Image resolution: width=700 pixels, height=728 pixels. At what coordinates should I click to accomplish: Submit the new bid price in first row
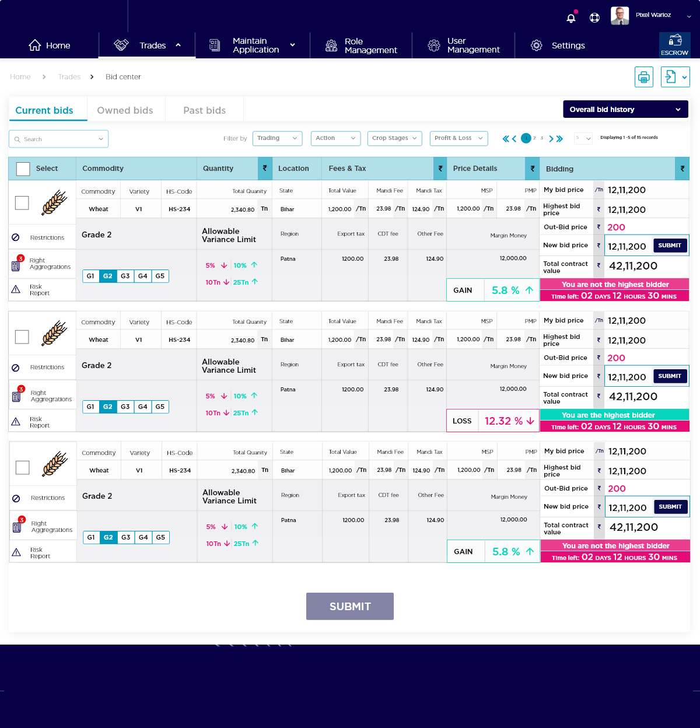point(670,246)
